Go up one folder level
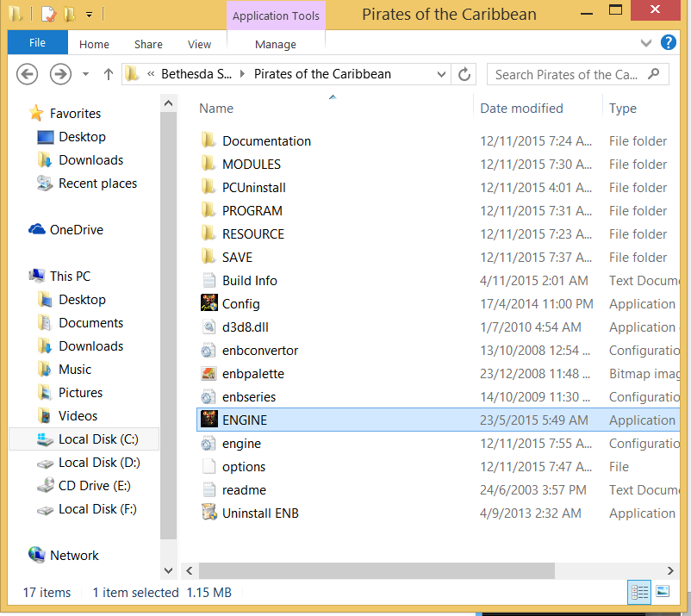This screenshot has width=691, height=616. (109, 74)
